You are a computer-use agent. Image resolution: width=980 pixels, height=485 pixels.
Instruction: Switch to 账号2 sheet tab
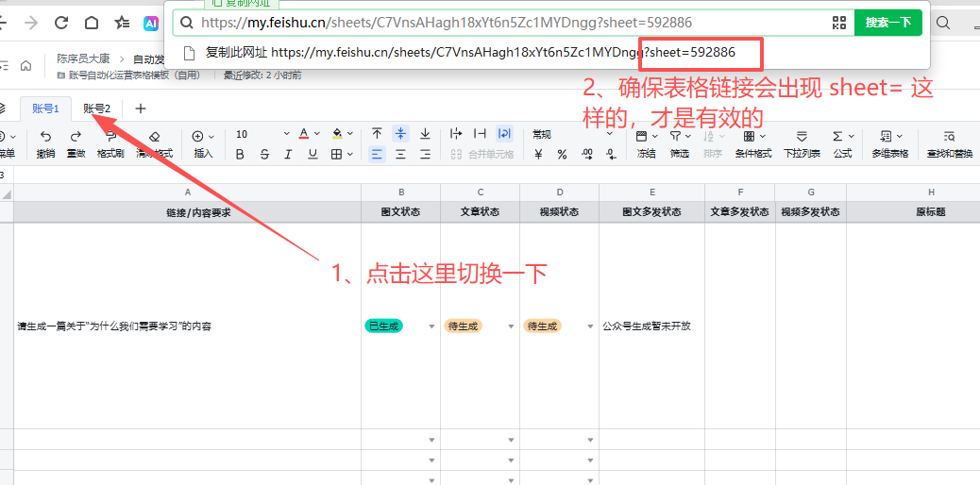(x=97, y=109)
